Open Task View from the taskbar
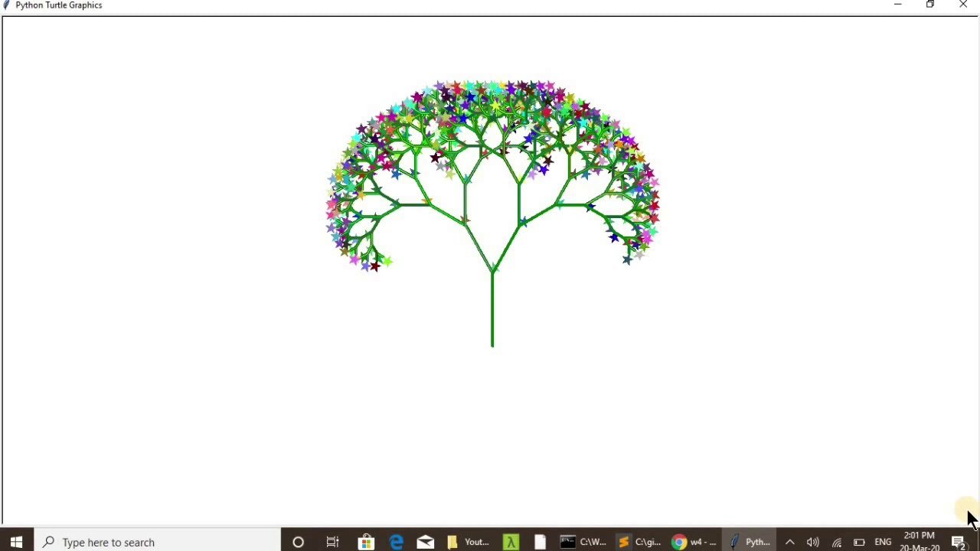This screenshot has width=980, height=551. click(332, 542)
